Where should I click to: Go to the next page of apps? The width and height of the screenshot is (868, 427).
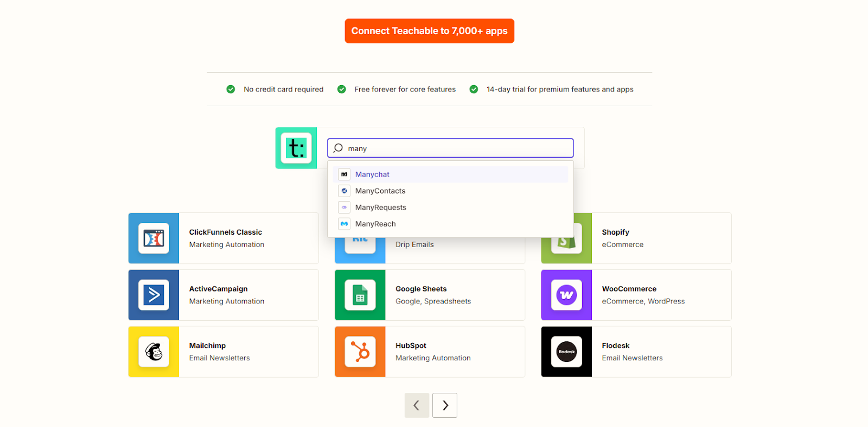tap(445, 405)
